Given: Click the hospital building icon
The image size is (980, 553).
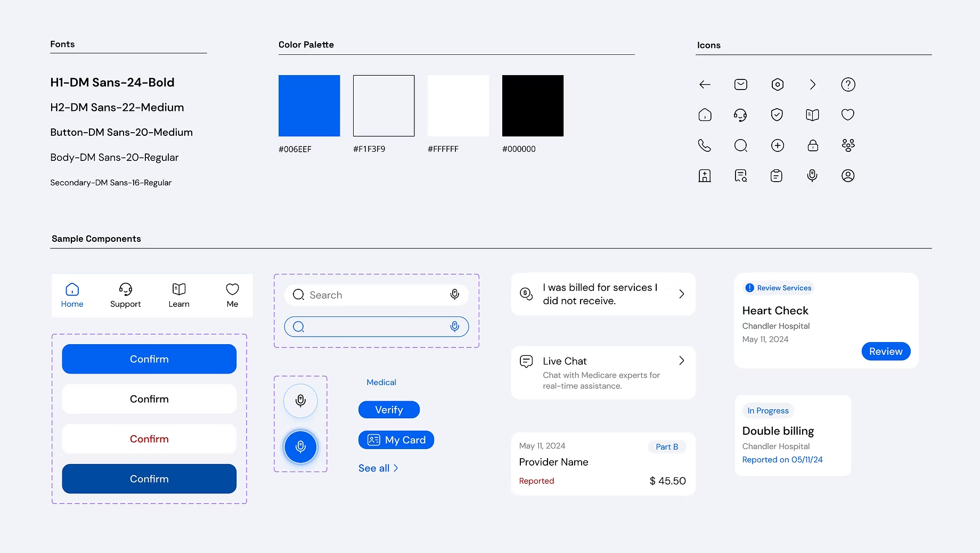Looking at the screenshot, I should click(x=705, y=176).
